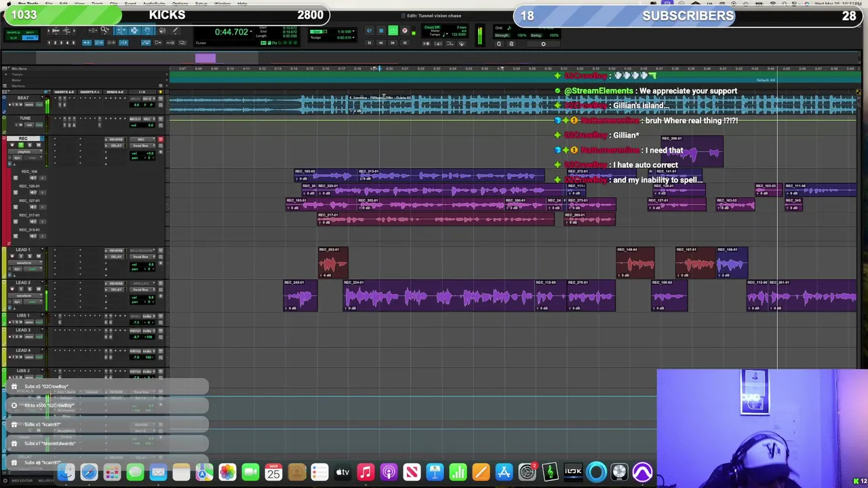Open the REVERB send on LEAD 1
Screen dimensions: 868x488
coord(115,250)
